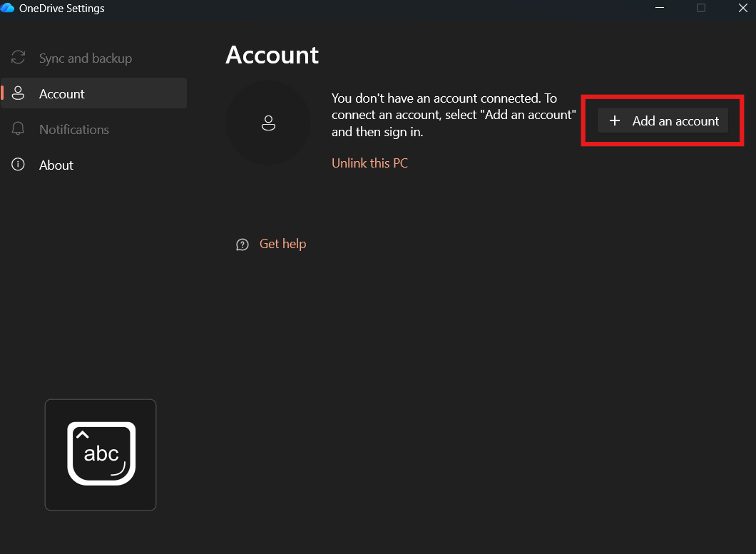Click the question bubble help icon
This screenshot has height=554, width=756.
pos(242,245)
